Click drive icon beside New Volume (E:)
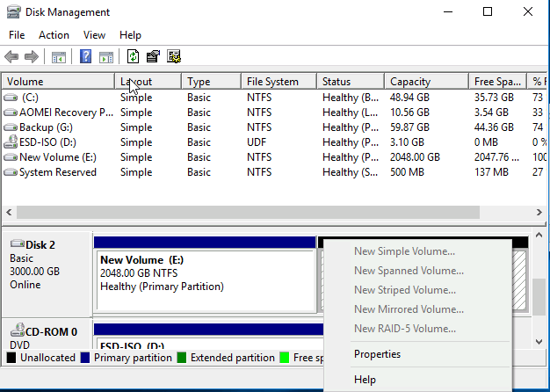 (x=11, y=157)
